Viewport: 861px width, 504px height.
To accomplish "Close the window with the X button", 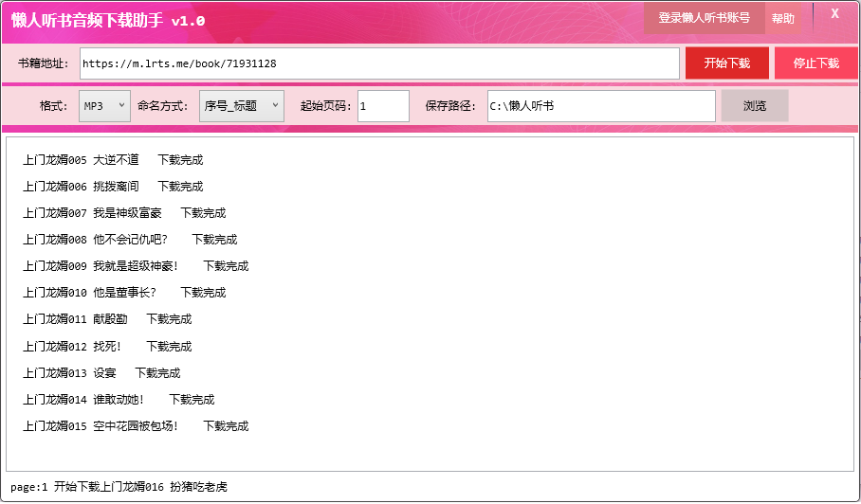I will [x=834, y=13].
